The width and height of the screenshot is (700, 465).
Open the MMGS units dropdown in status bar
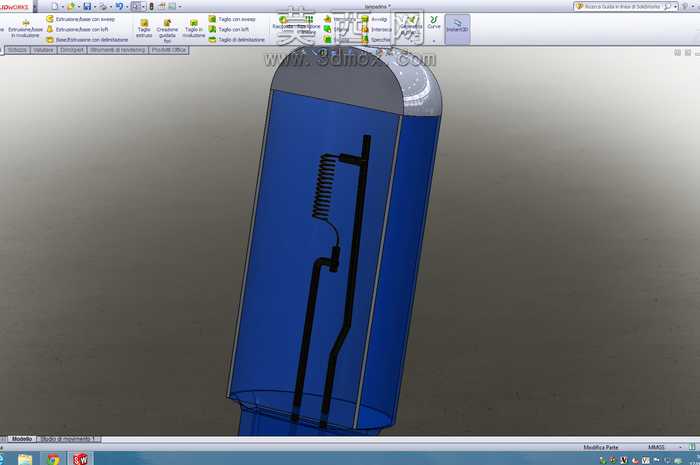tap(680, 447)
